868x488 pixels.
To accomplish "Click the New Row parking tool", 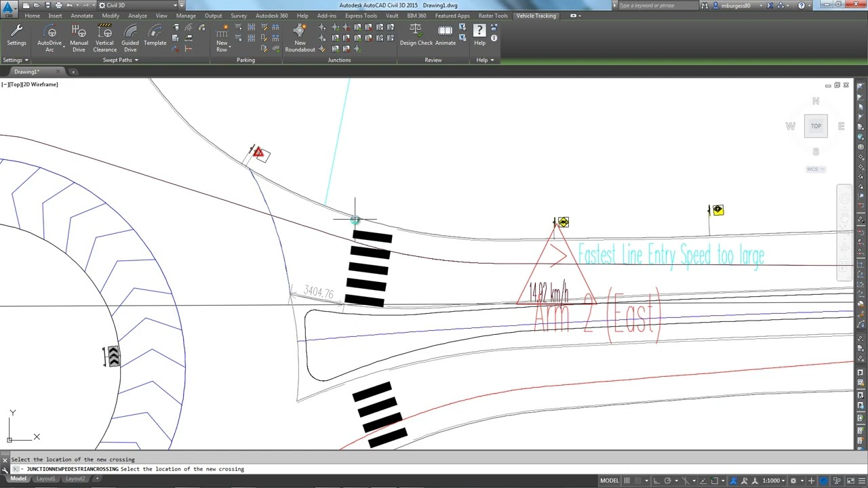I will (x=222, y=38).
